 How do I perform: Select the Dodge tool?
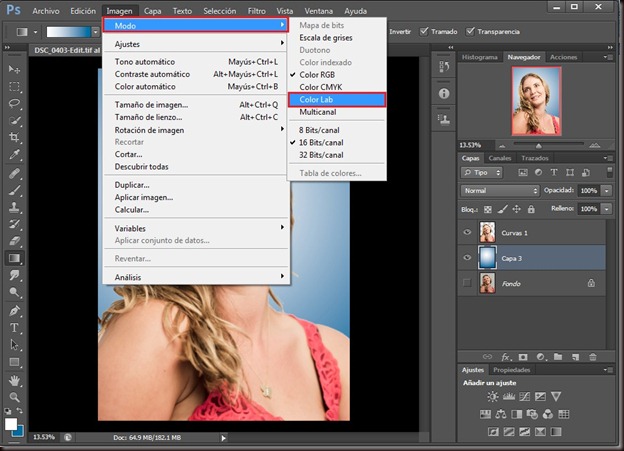click(14, 293)
